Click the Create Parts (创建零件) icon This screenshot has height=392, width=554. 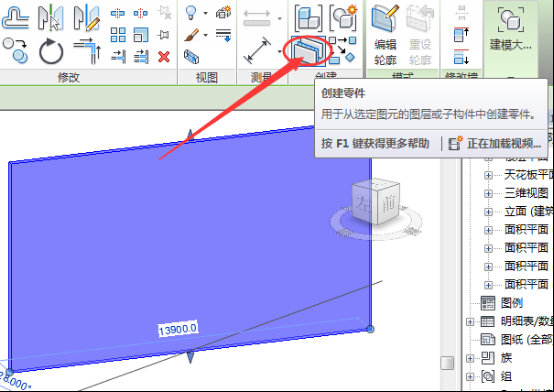pyautogui.click(x=308, y=51)
